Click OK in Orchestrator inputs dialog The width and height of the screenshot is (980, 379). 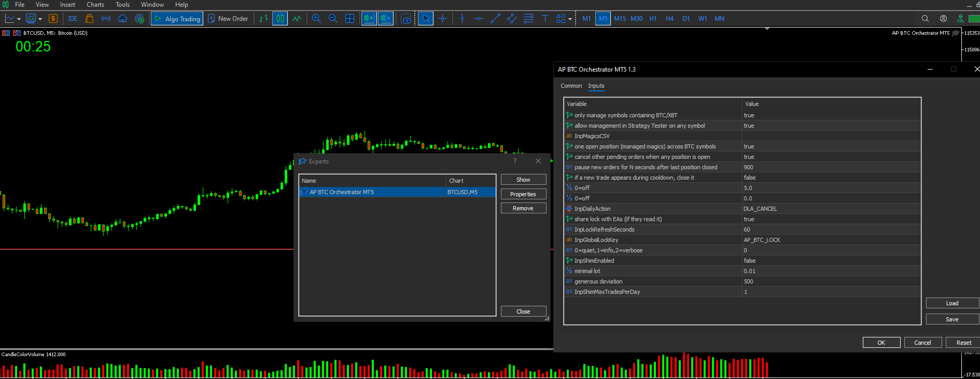881,343
